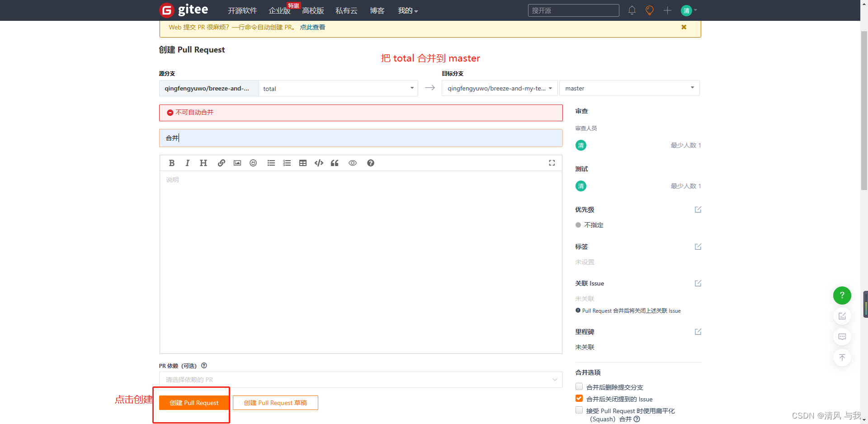This screenshot has width=868, height=424.
Task: Open target branch master dropdown
Action: click(629, 88)
